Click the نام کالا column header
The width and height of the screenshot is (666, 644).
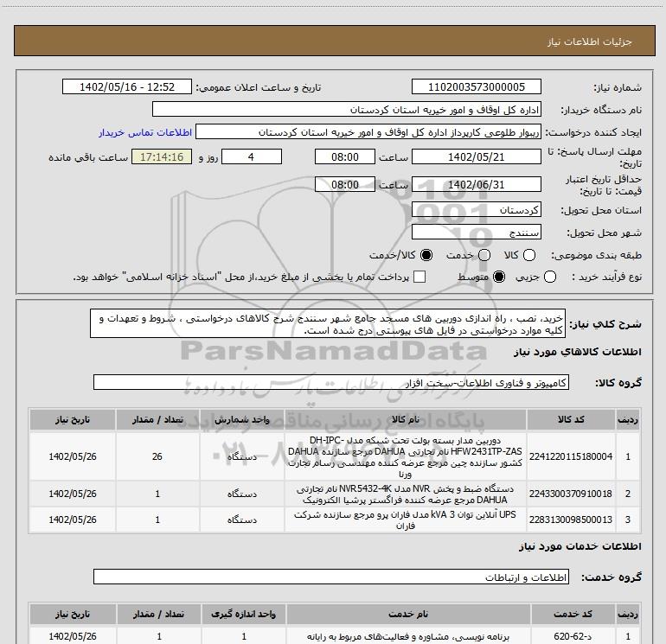[405, 420]
